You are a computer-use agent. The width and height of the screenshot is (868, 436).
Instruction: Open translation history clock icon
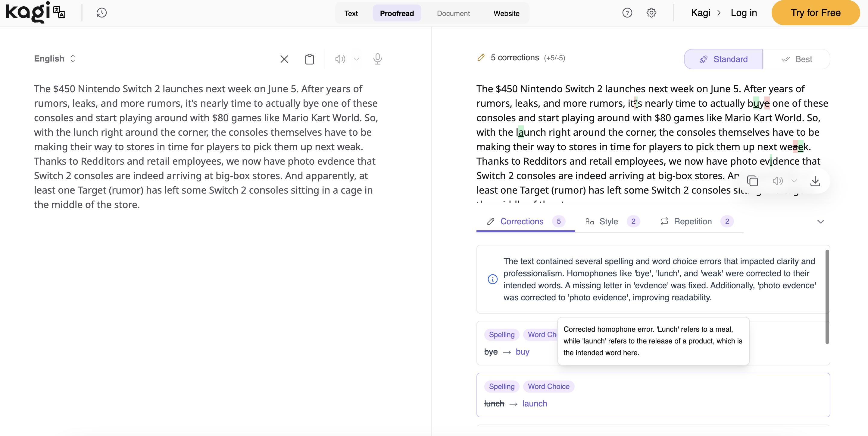tap(101, 13)
